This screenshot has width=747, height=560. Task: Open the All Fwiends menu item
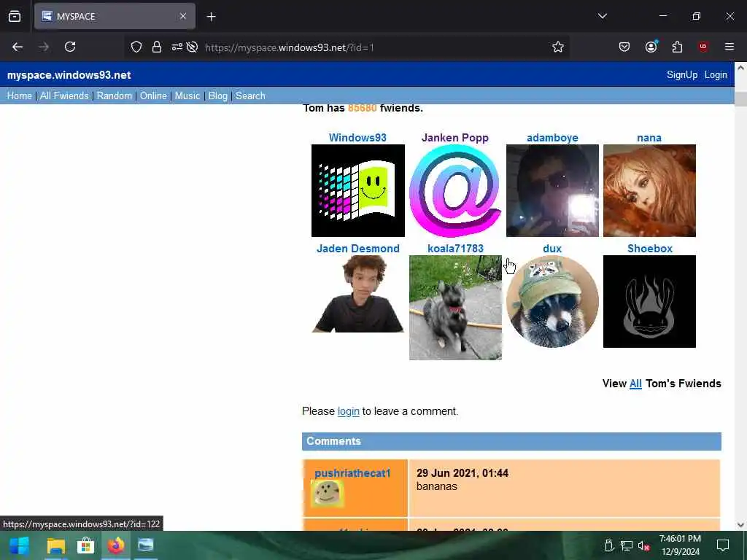(64, 96)
